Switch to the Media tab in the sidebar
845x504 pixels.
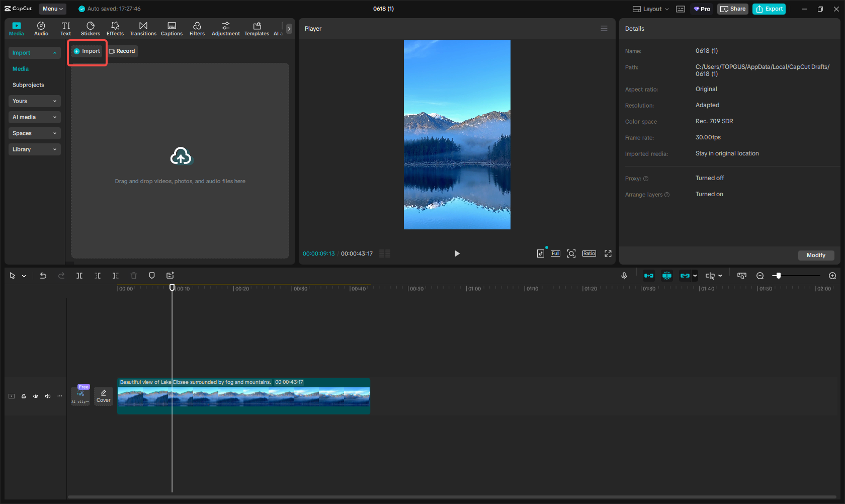pyautogui.click(x=20, y=68)
